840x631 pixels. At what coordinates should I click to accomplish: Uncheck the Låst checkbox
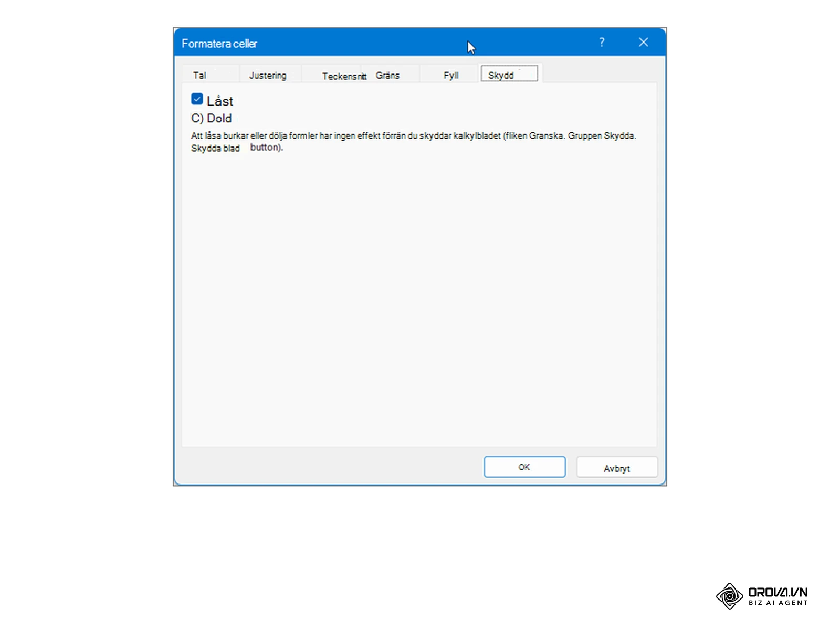[x=197, y=99]
